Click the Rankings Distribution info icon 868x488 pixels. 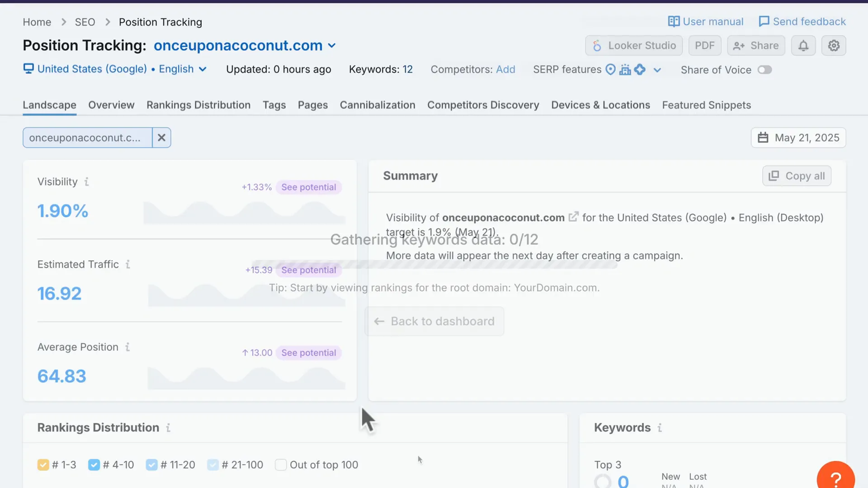168,428
